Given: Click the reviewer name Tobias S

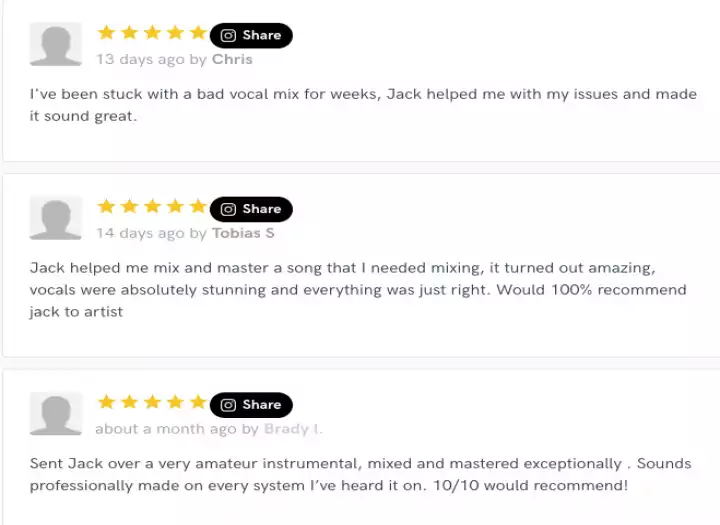Looking at the screenshot, I should [x=243, y=233].
